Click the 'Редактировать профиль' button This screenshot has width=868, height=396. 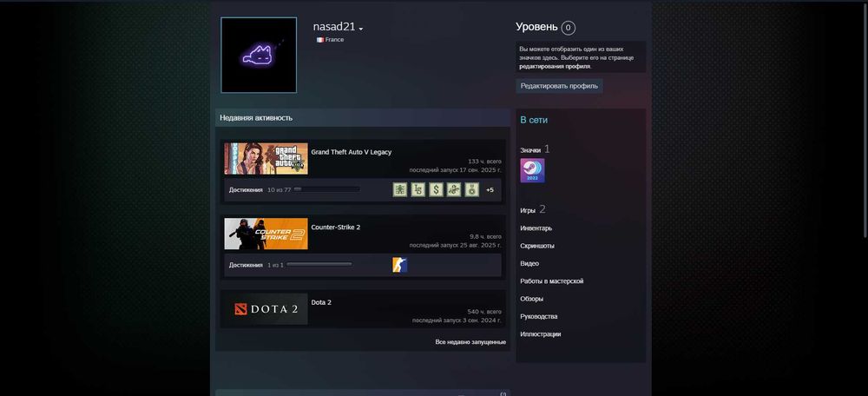pos(559,86)
